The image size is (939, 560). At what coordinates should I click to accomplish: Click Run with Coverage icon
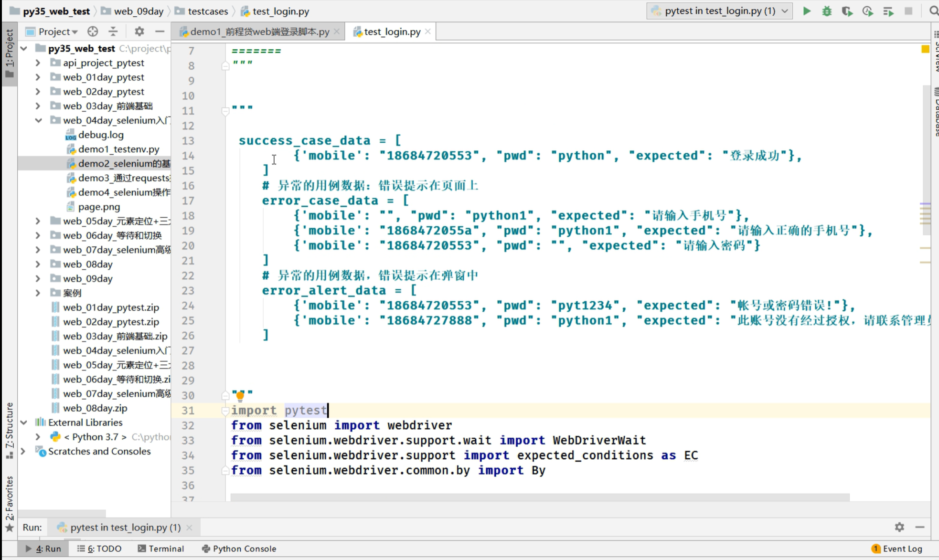[847, 11]
